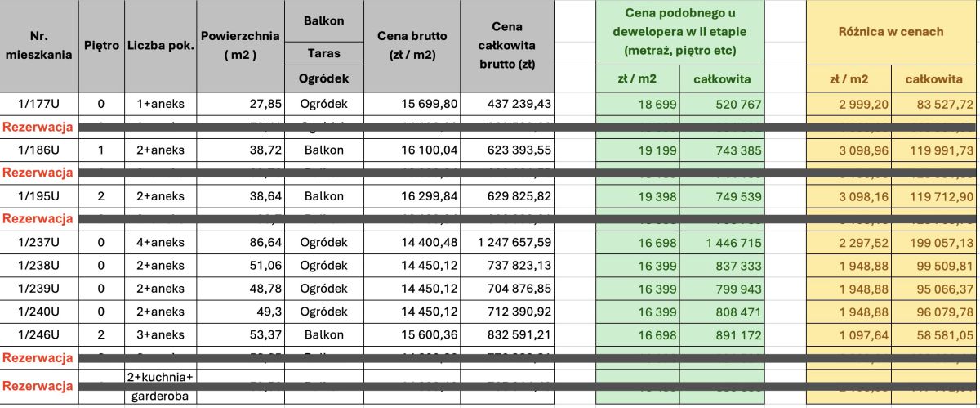Viewport: 980px width, 408px height.
Task: Click the yellow "Różnica w cenach" header
Action: click(x=890, y=32)
